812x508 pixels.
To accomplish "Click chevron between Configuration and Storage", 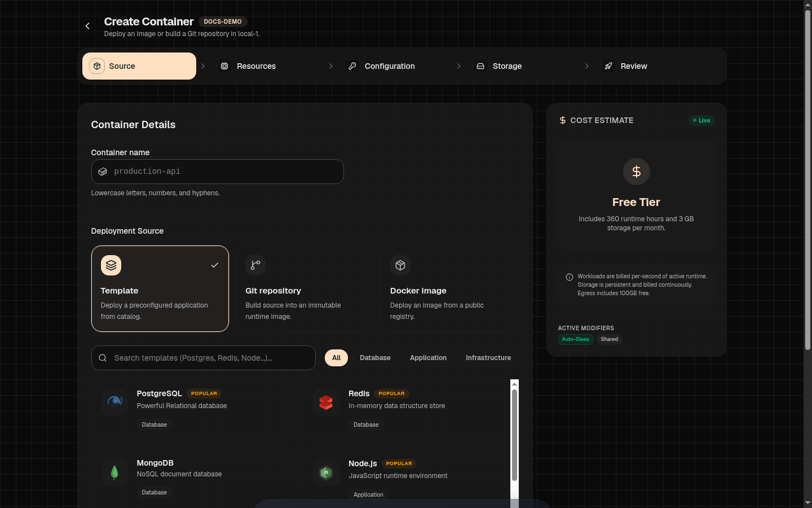I will 459,66.
